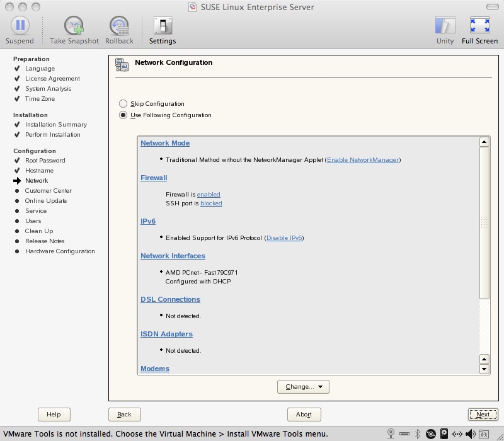Image resolution: width=504 pixels, height=441 pixels.
Task: Click the Rollback snapshot icon
Action: 119,26
